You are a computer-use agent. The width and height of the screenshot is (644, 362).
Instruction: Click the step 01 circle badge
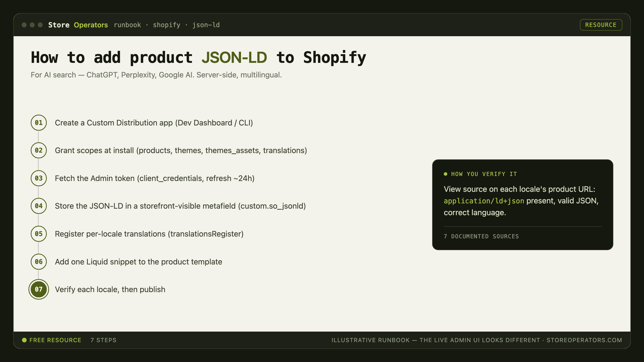[39, 123]
